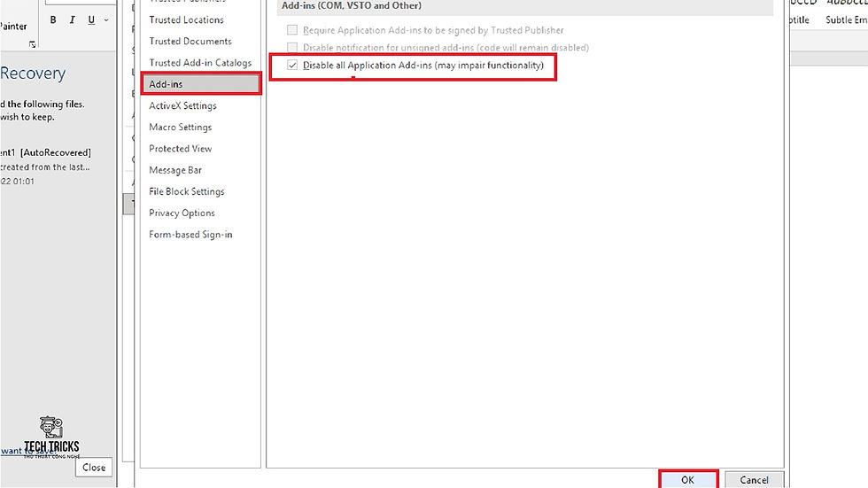Screen dimensions: 868x488
Task: Apply Italic formatting in Word ribbon
Action: 72,19
